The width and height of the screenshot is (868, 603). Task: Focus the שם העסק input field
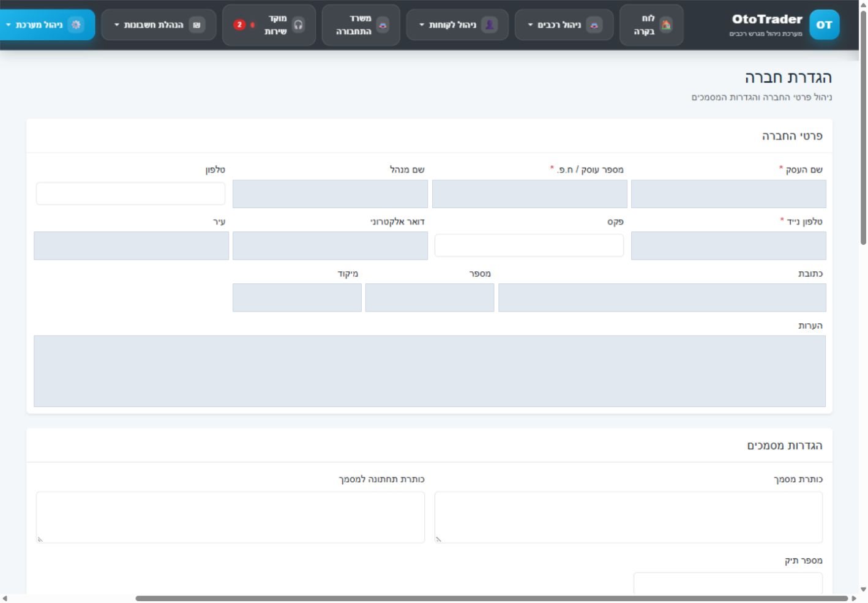tap(728, 193)
